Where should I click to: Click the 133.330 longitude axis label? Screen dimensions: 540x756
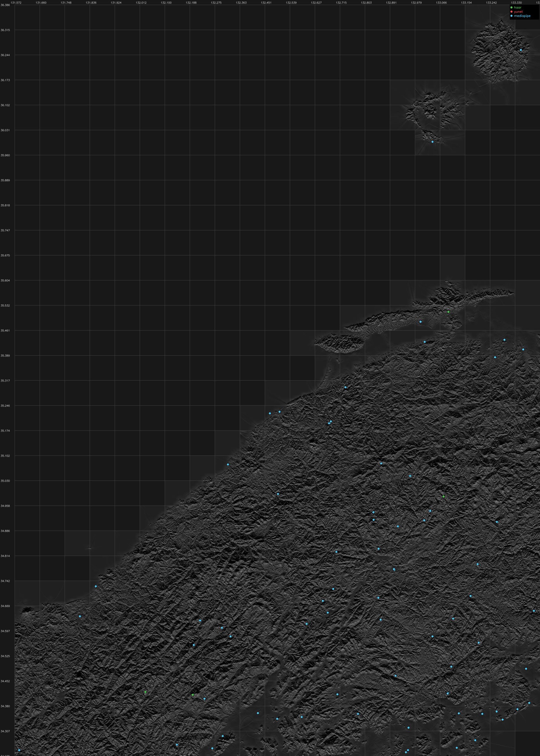tap(516, 2)
